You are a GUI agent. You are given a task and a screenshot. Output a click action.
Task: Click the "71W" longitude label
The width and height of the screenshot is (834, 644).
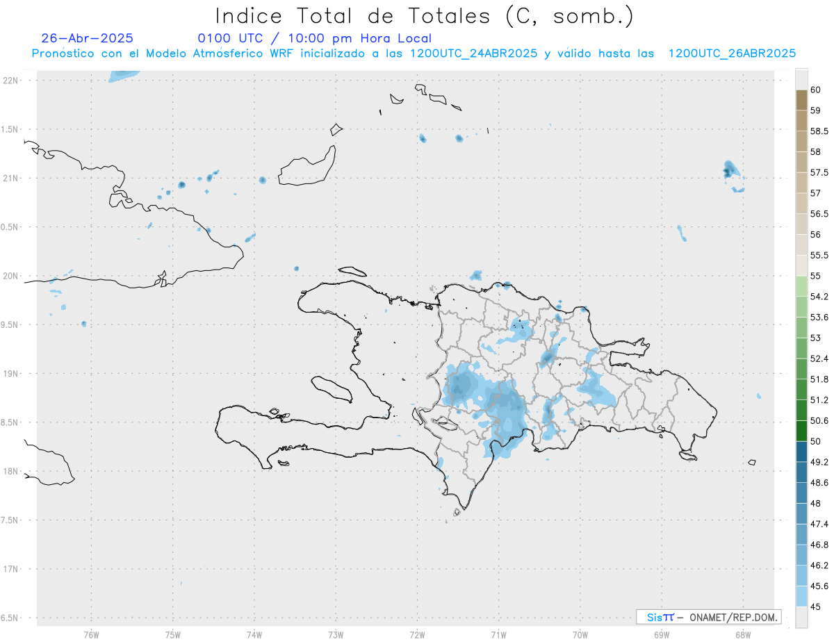point(498,635)
